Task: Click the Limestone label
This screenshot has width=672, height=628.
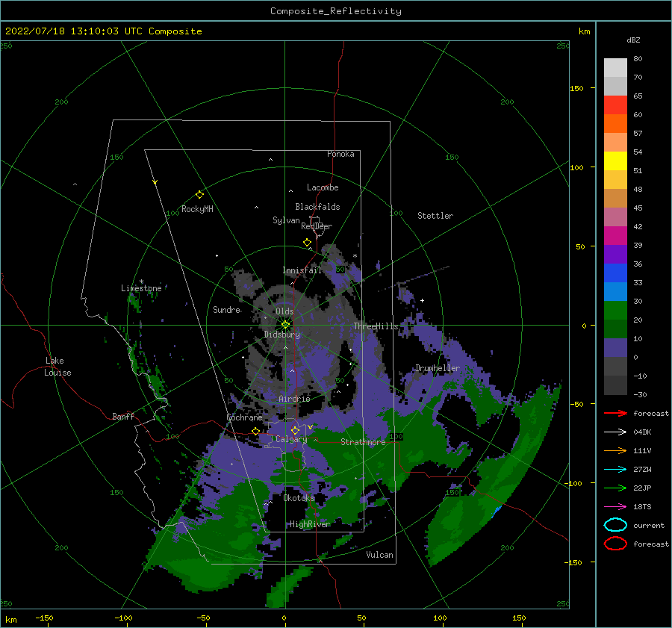Action: [141, 288]
